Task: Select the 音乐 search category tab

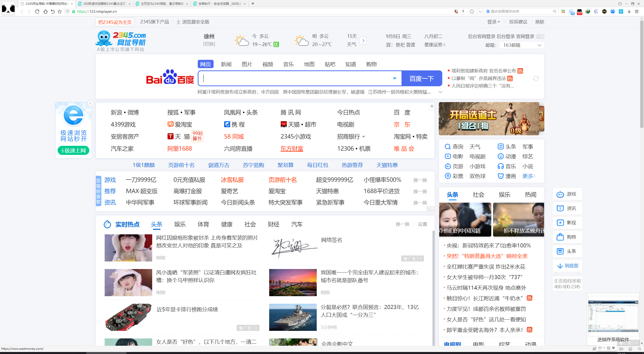Action: (288, 64)
